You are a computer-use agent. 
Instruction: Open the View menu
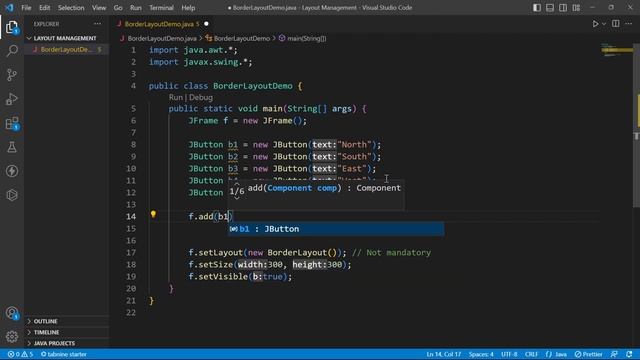pyautogui.click(x=99, y=8)
